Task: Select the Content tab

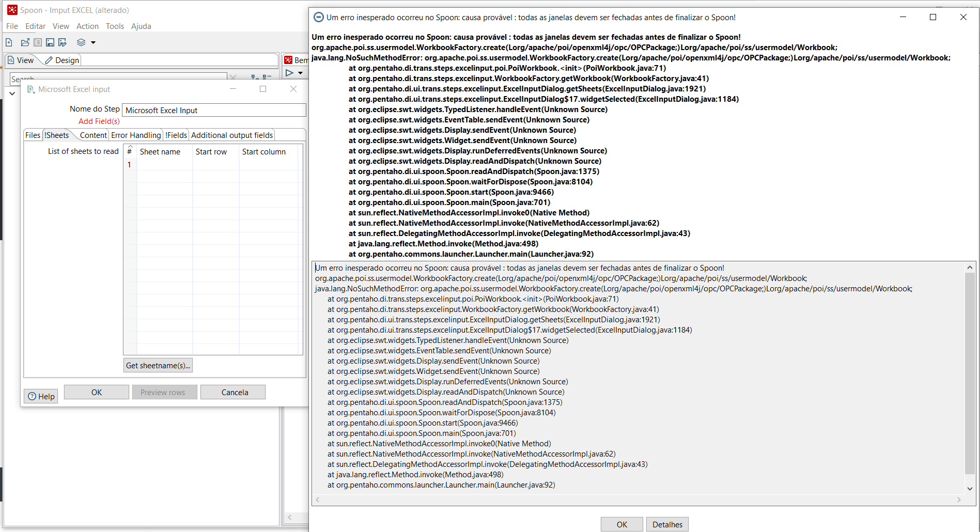Action: (93, 135)
